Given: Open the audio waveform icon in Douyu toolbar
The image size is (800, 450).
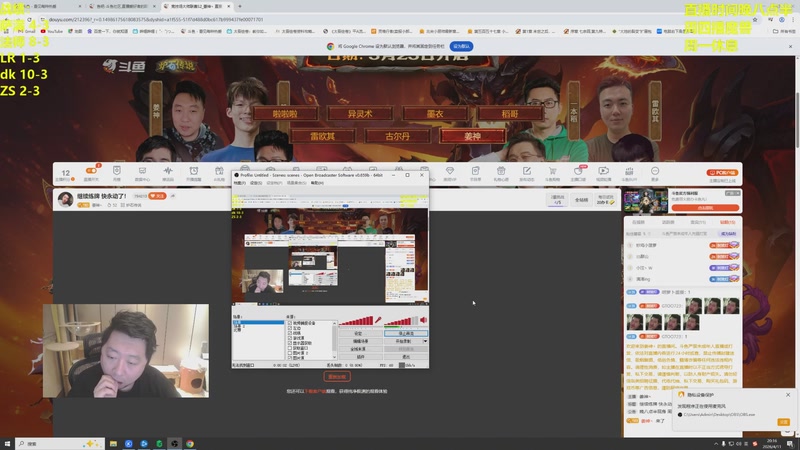Looking at the screenshot, I should 168,171.
